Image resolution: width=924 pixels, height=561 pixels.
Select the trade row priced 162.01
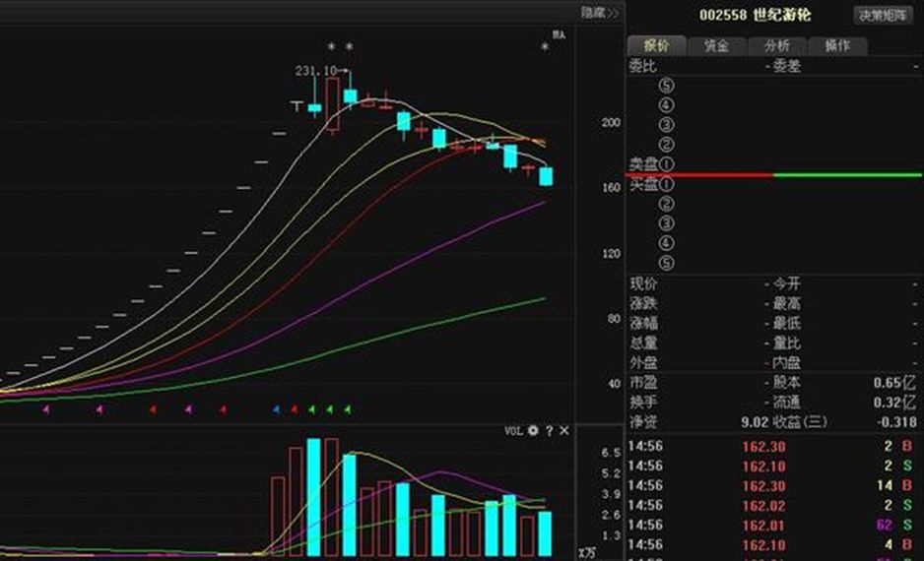(x=773, y=526)
